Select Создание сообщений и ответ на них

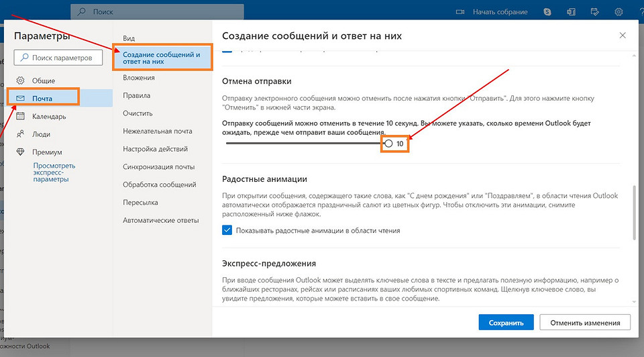click(x=162, y=58)
